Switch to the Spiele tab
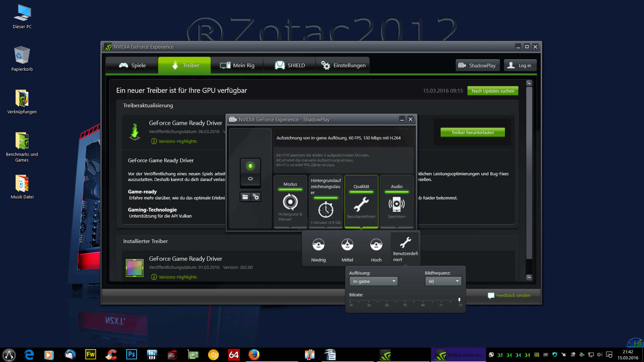 coord(132,65)
